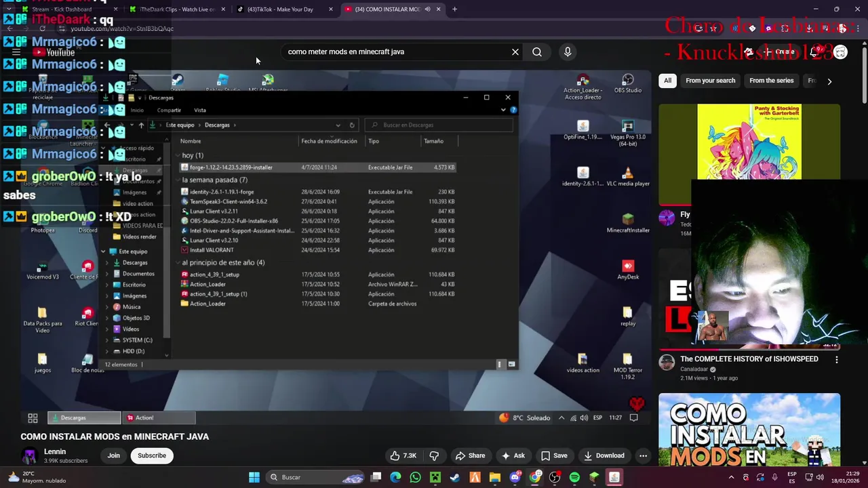The image size is (868, 488).
Task: Click the YouTube page vertical scrollbar
Action: click(x=864, y=75)
